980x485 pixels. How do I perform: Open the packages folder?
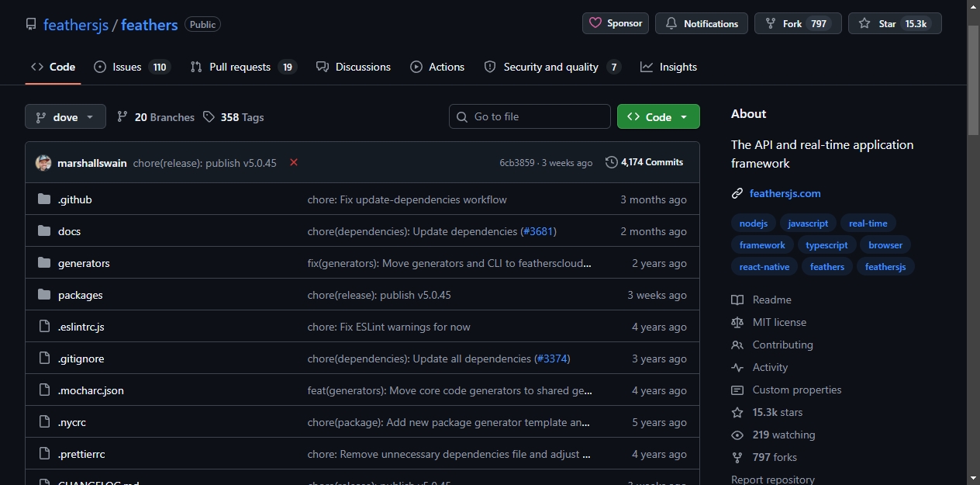81,295
